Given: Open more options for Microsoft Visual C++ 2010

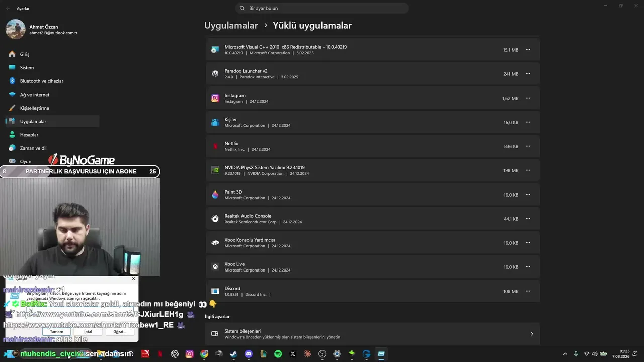Looking at the screenshot, I should pyautogui.click(x=528, y=50).
